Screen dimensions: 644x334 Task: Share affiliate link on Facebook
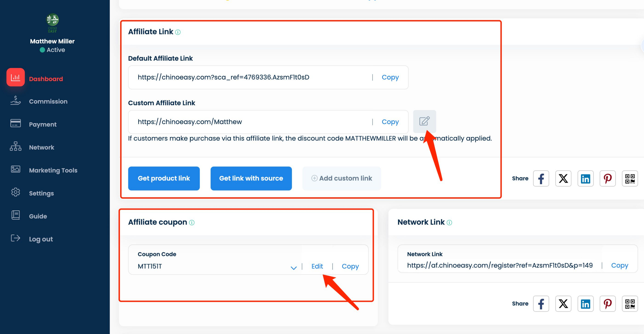point(541,178)
